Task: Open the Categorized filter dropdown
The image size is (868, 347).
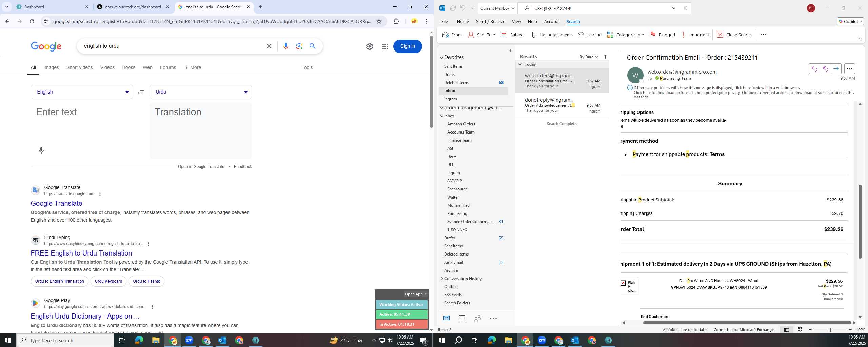Action: [626, 35]
